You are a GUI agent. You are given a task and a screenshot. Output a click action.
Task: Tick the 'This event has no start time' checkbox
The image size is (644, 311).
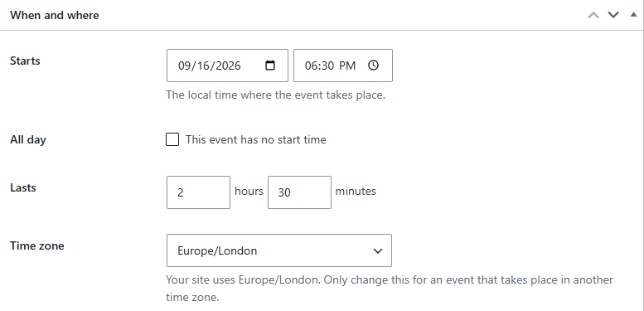(172, 139)
